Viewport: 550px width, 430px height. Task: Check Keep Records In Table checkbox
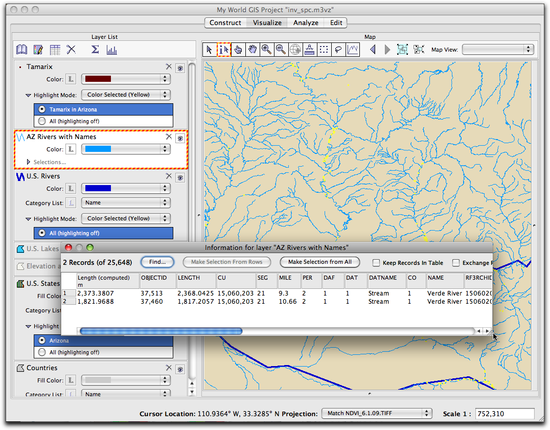click(x=376, y=263)
